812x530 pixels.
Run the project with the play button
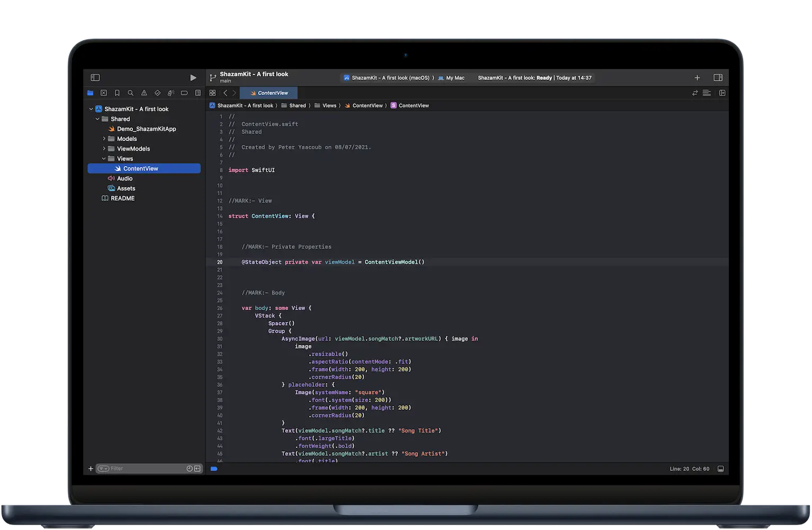point(193,78)
